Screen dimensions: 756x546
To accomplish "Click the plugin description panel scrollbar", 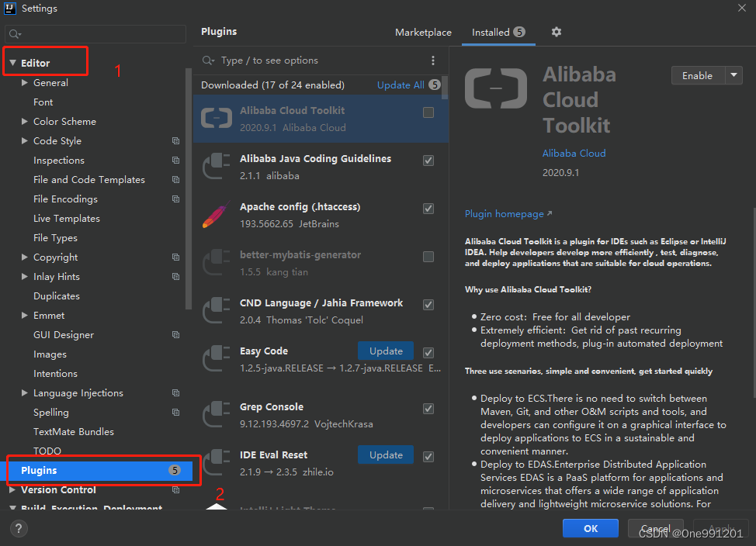I will pyautogui.click(x=754, y=302).
